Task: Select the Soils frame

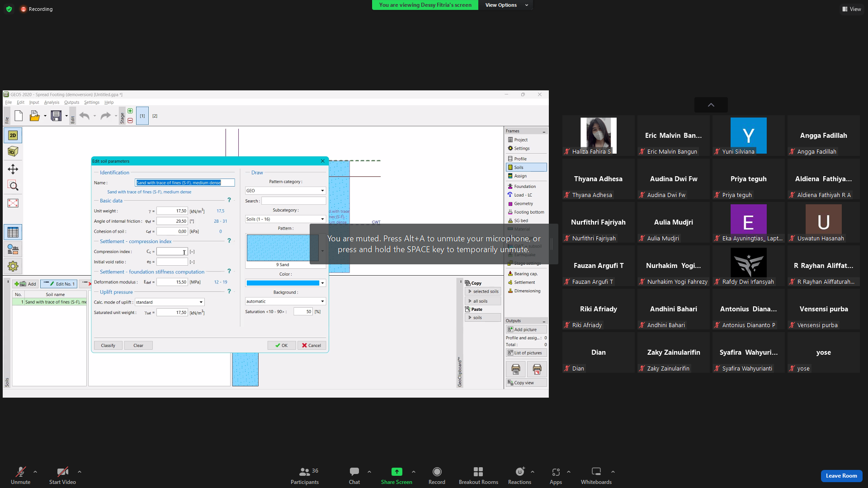Action: coord(526,168)
